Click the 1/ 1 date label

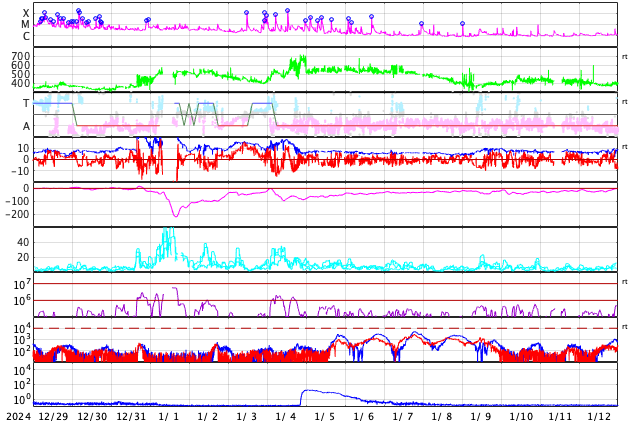click(x=169, y=416)
